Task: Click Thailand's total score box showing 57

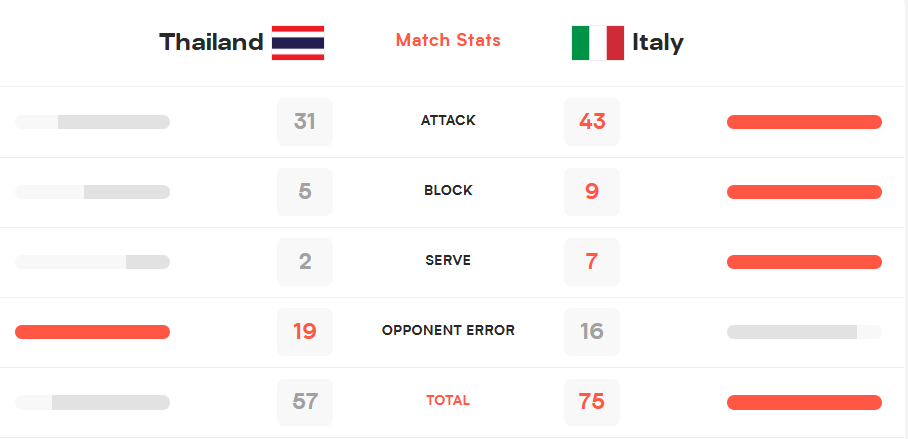Action: (305, 402)
